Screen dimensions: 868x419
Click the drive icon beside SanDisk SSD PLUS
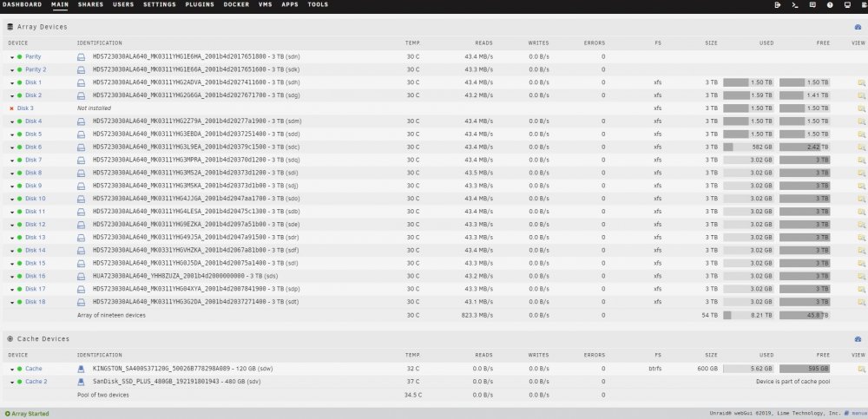pyautogui.click(x=82, y=382)
